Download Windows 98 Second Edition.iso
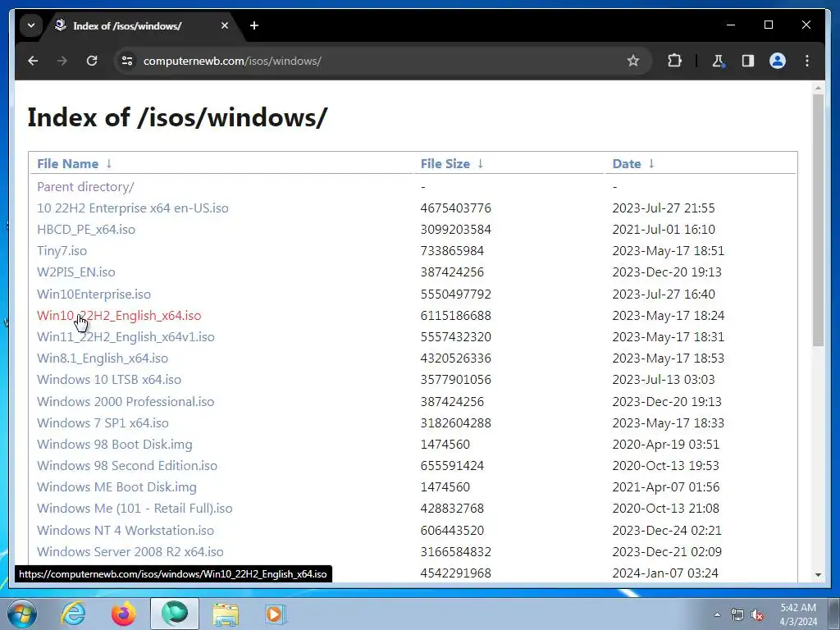The height and width of the screenshot is (630, 840). [x=127, y=466]
